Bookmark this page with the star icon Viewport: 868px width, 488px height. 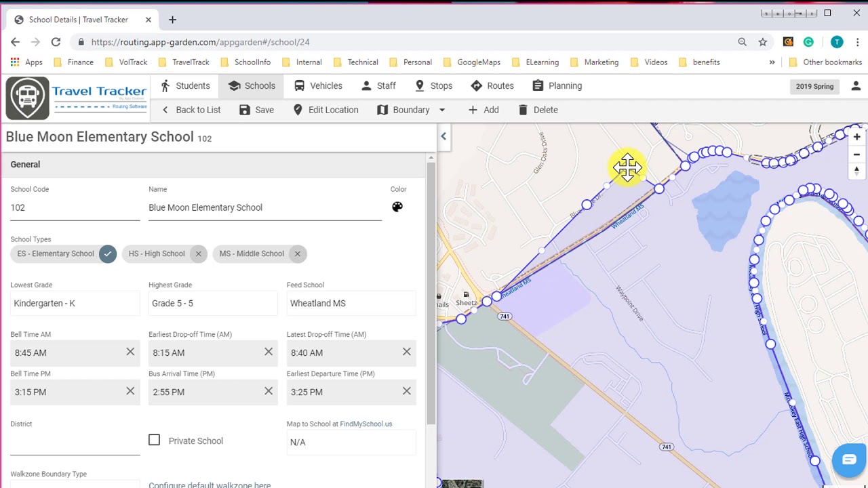tap(763, 42)
